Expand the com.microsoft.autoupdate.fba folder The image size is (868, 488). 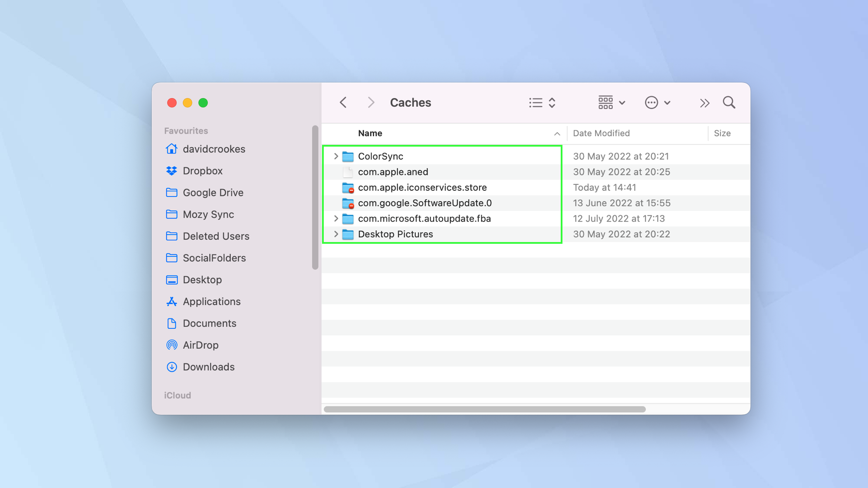pyautogui.click(x=336, y=219)
